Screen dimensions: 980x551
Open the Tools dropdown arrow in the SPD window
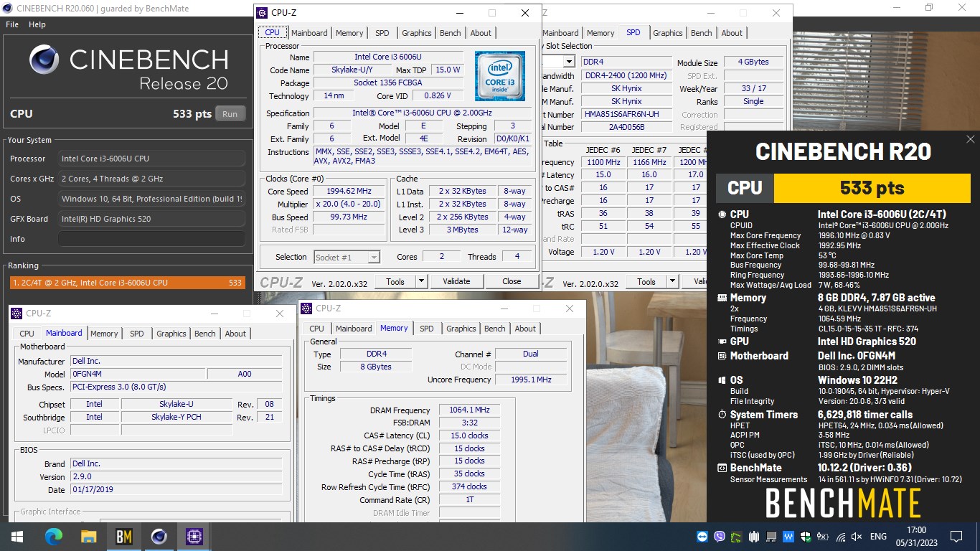pyautogui.click(x=672, y=282)
